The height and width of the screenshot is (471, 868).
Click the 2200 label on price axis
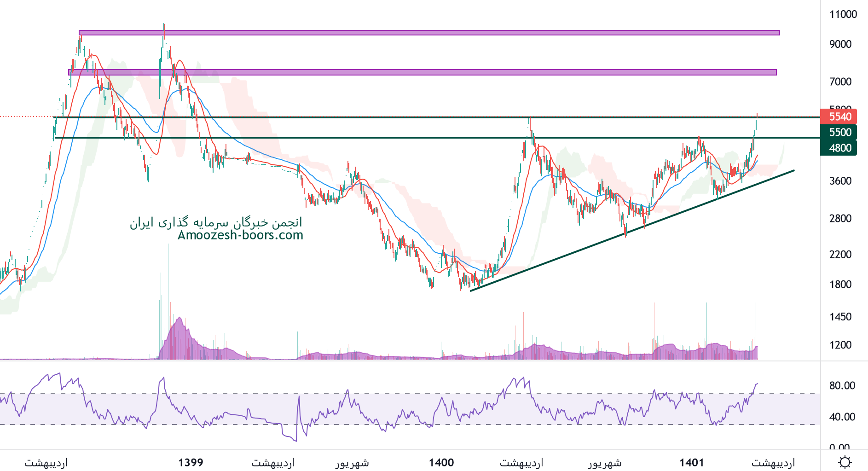(840, 255)
